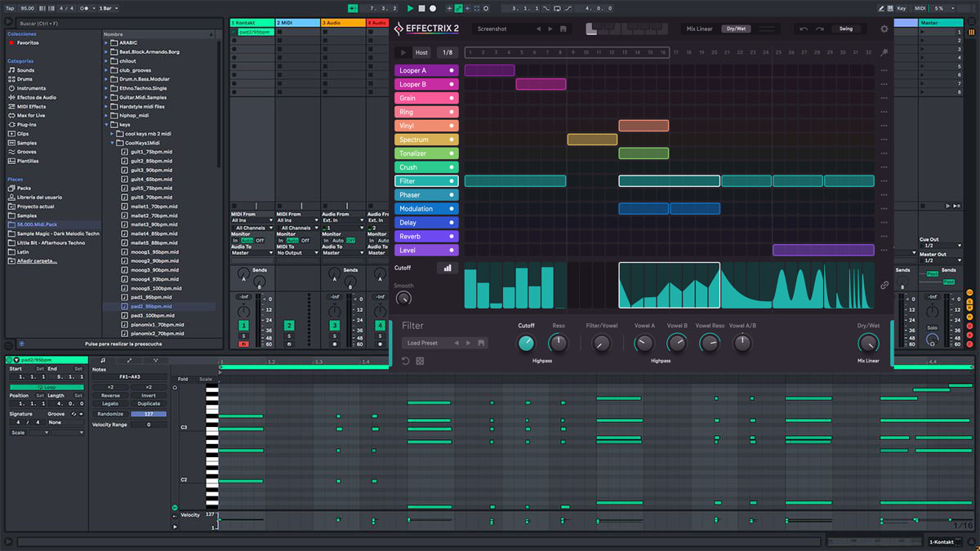Open the Notes tab icon in clip view
Screen dimensions: 980x551
click(103, 360)
